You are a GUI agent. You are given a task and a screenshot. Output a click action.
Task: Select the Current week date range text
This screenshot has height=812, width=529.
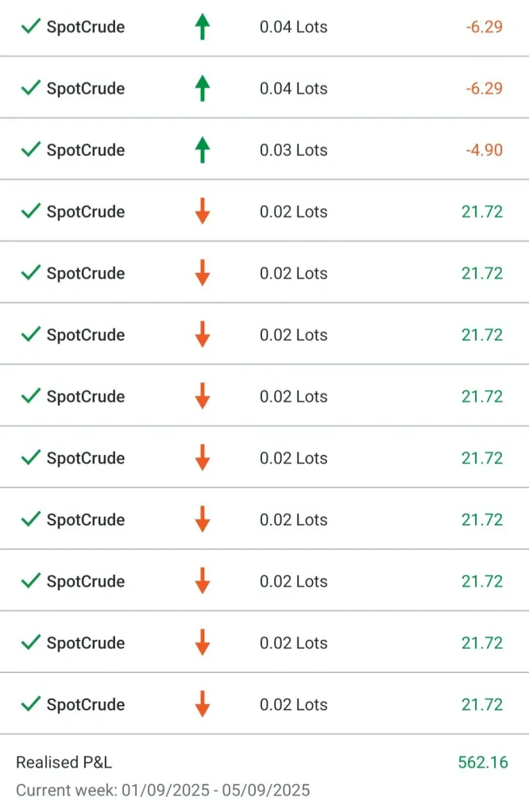click(x=163, y=791)
